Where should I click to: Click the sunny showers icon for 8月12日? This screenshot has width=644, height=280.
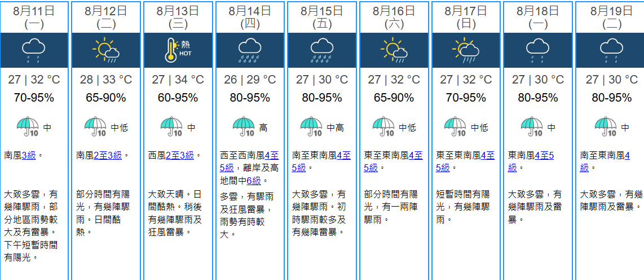(105, 50)
